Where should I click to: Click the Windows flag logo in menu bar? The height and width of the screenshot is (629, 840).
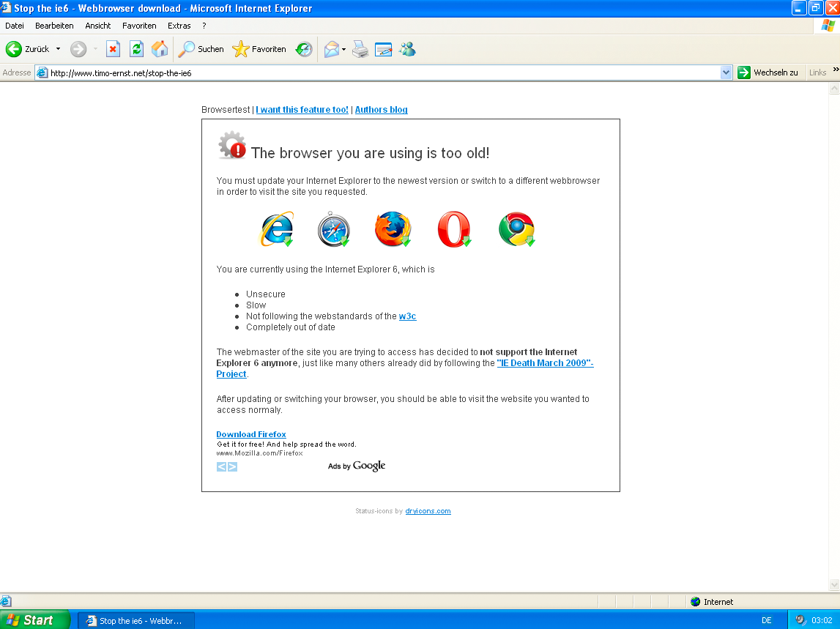coord(828,25)
